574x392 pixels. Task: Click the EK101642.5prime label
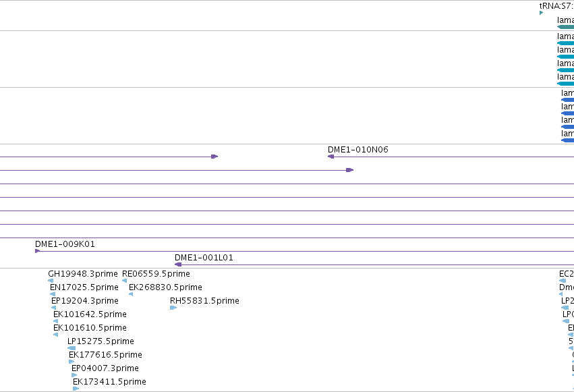[90, 314]
